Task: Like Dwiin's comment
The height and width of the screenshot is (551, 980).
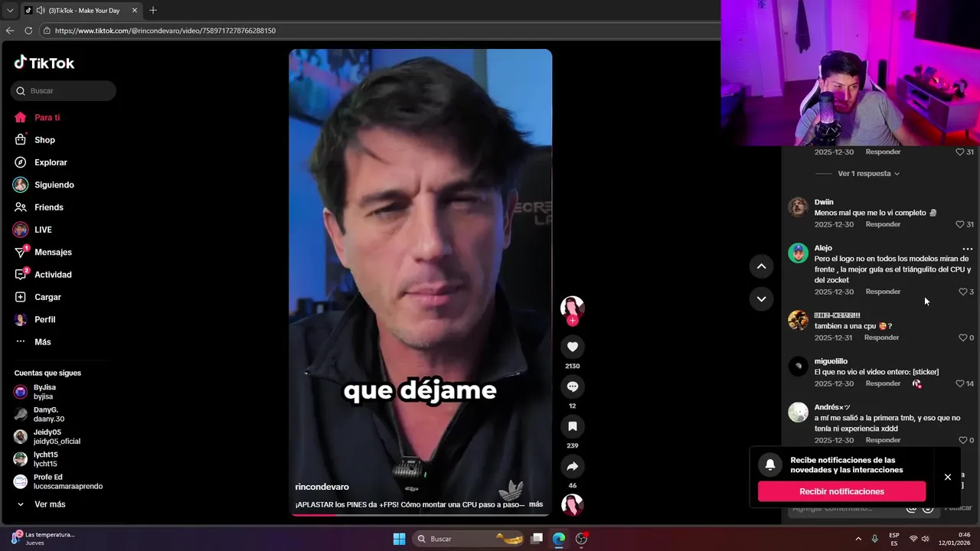Action: pos(959,224)
